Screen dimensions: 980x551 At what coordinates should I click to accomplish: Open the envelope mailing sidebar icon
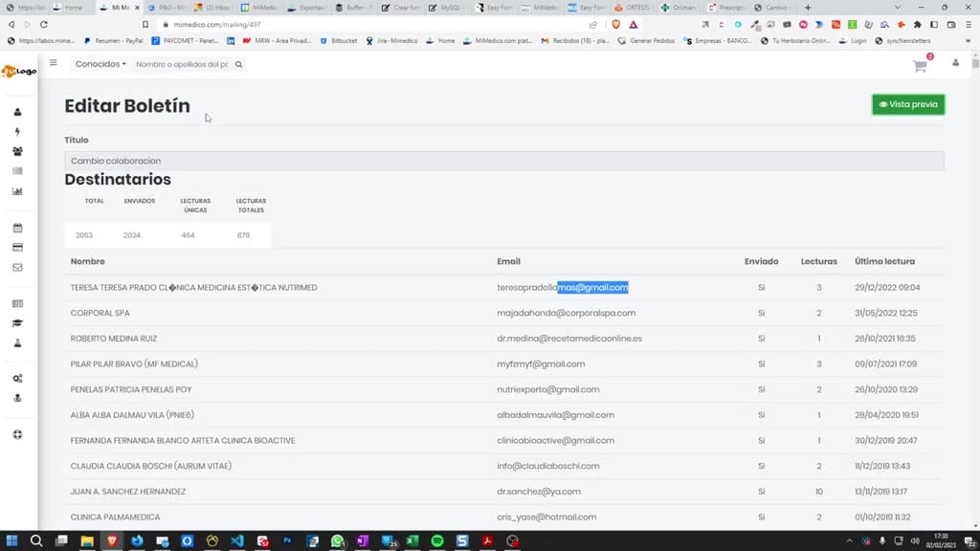click(x=17, y=268)
